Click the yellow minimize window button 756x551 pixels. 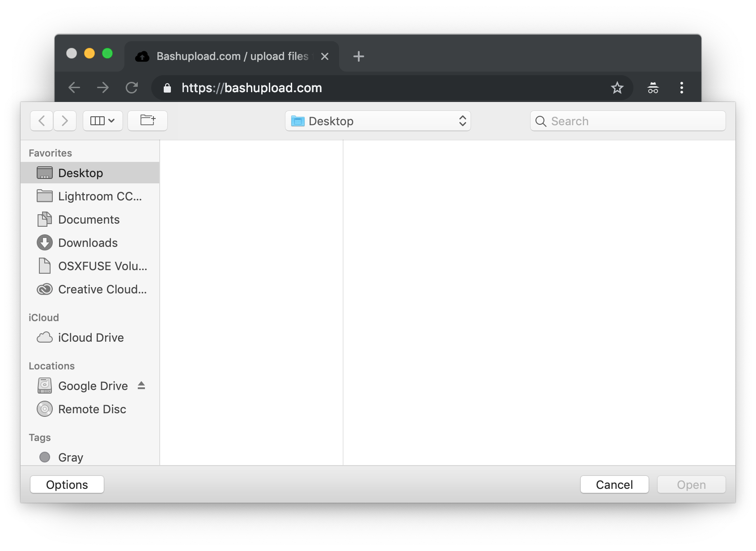(89, 54)
